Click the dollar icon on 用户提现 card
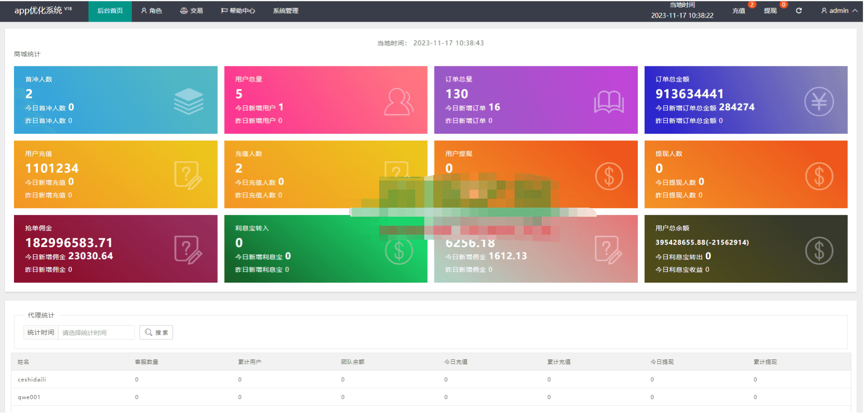868x414 pixels. [608, 176]
